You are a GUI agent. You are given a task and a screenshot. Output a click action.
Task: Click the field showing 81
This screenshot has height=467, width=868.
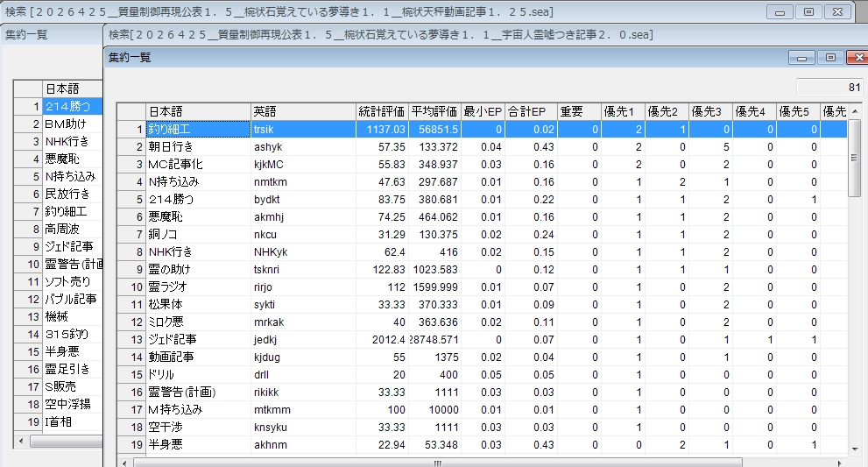829,87
